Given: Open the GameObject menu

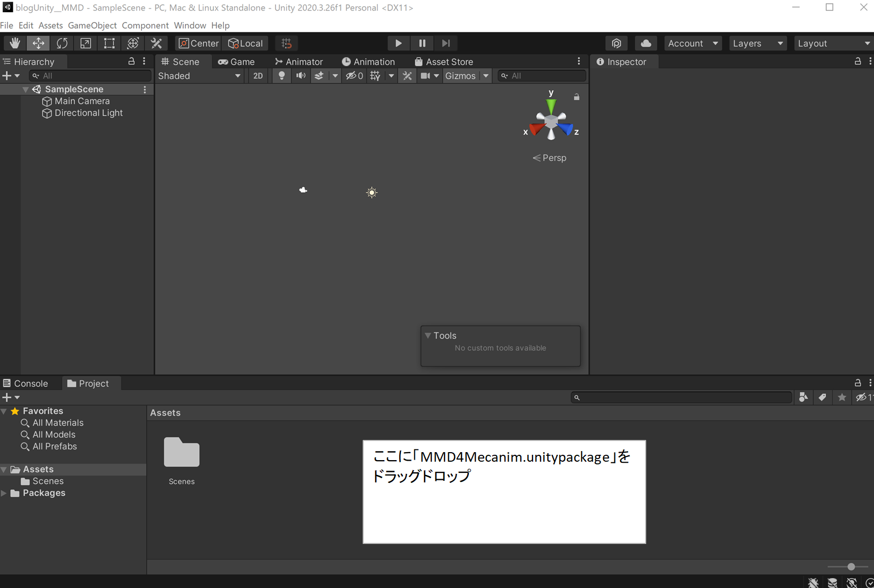Looking at the screenshot, I should (x=92, y=25).
